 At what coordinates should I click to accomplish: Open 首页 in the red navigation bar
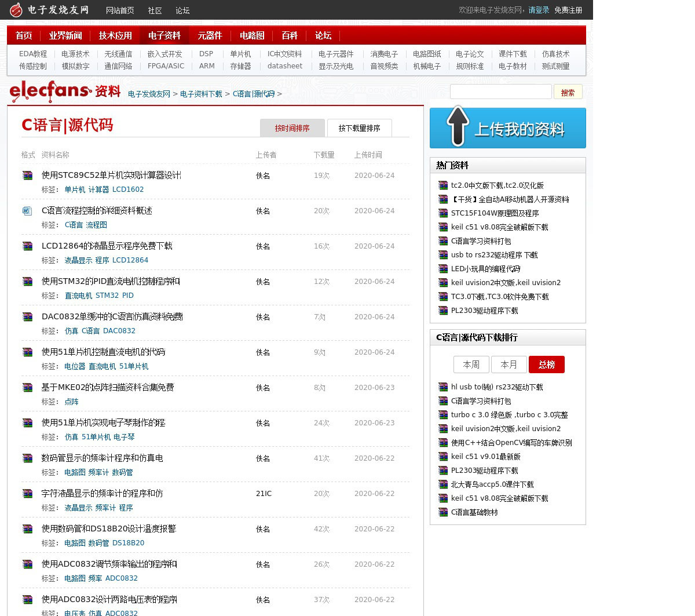[x=24, y=35]
